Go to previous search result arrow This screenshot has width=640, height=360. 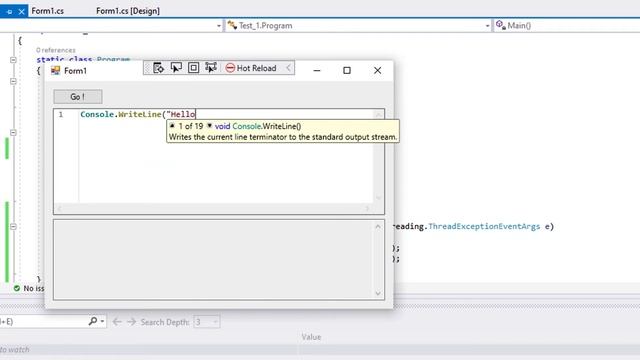pos(117,322)
